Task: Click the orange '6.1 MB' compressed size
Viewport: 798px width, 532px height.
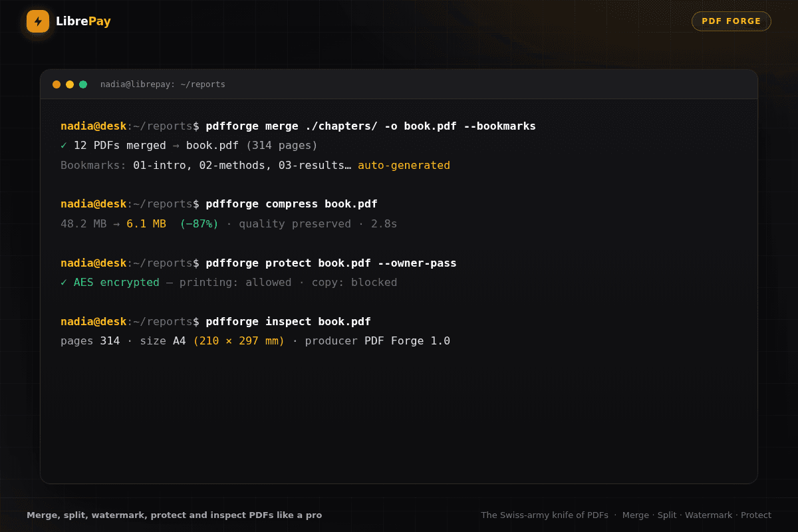Action: click(x=146, y=223)
